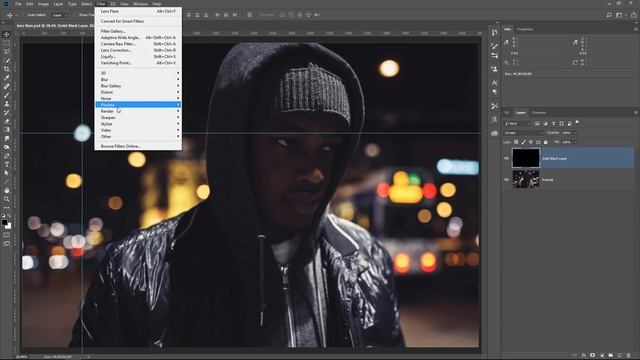Toggle lock position icon in Layers panel
Viewport: 640px width, 360px height.
(x=531, y=142)
